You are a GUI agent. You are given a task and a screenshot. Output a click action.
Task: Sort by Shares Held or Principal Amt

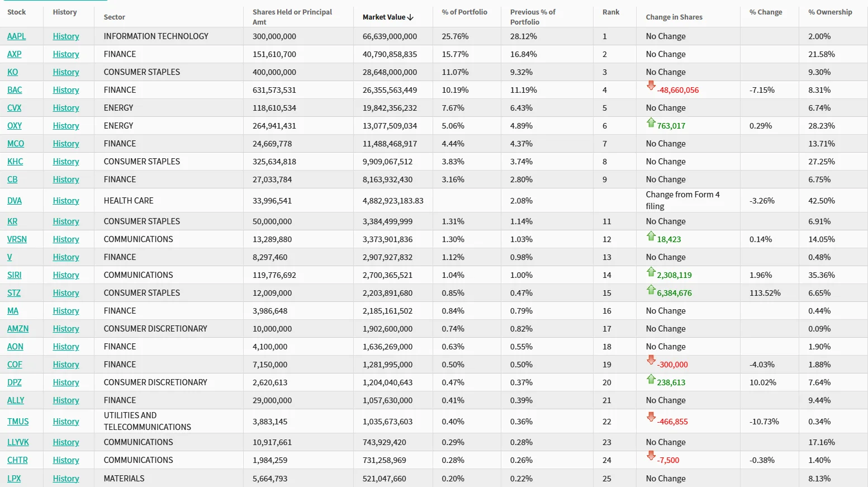point(292,17)
